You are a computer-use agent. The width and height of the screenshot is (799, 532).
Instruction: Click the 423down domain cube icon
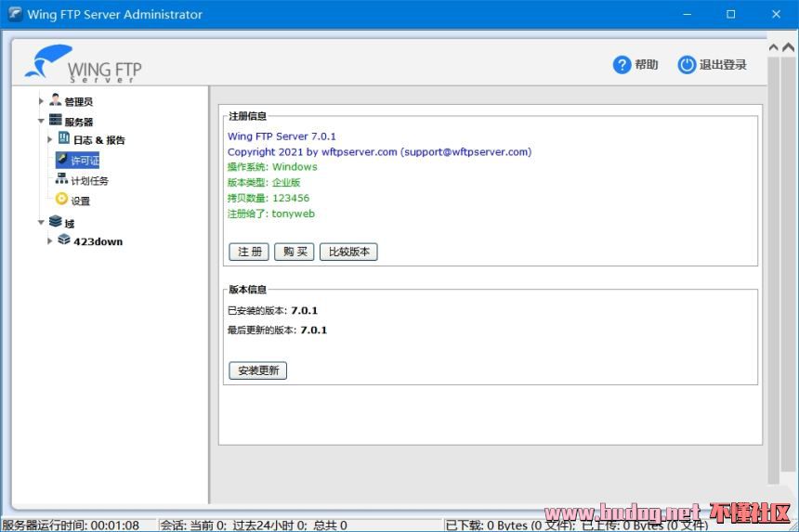(64, 240)
